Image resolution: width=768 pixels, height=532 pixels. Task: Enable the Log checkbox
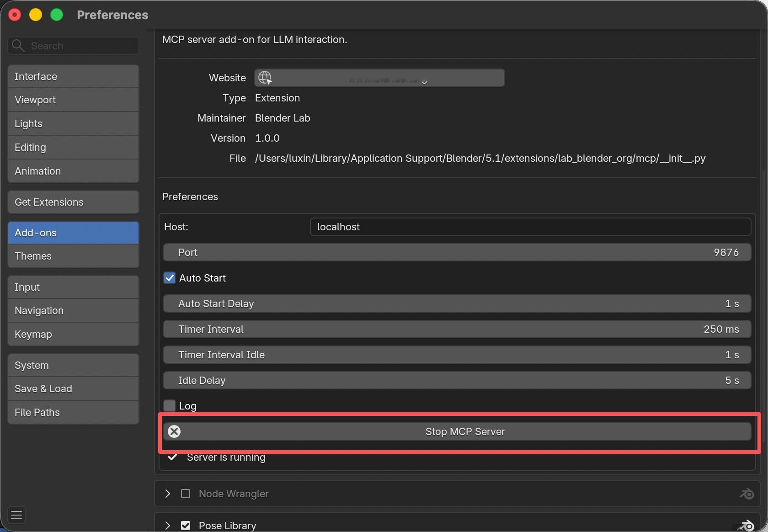click(x=170, y=406)
